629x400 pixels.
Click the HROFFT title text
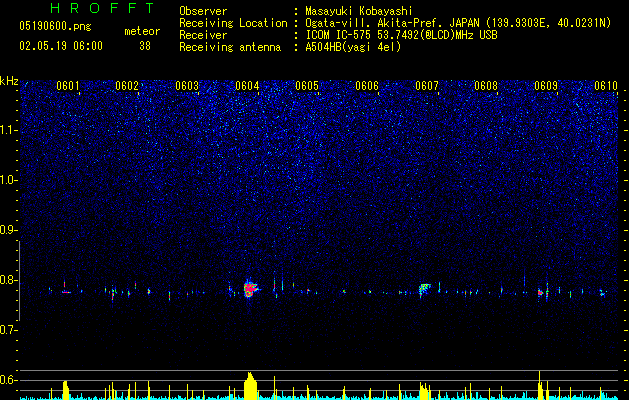click(x=103, y=8)
